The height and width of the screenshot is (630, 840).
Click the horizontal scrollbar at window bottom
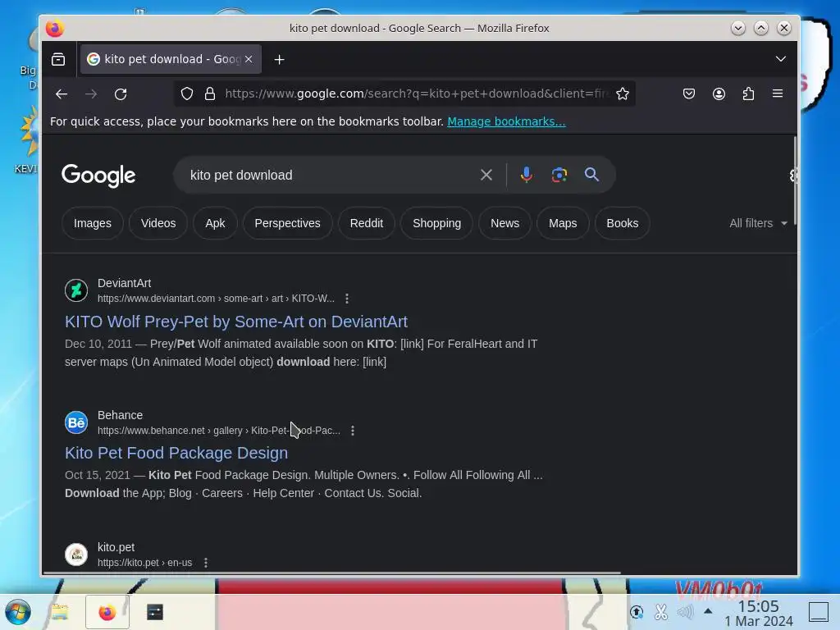[x=332, y=573]
